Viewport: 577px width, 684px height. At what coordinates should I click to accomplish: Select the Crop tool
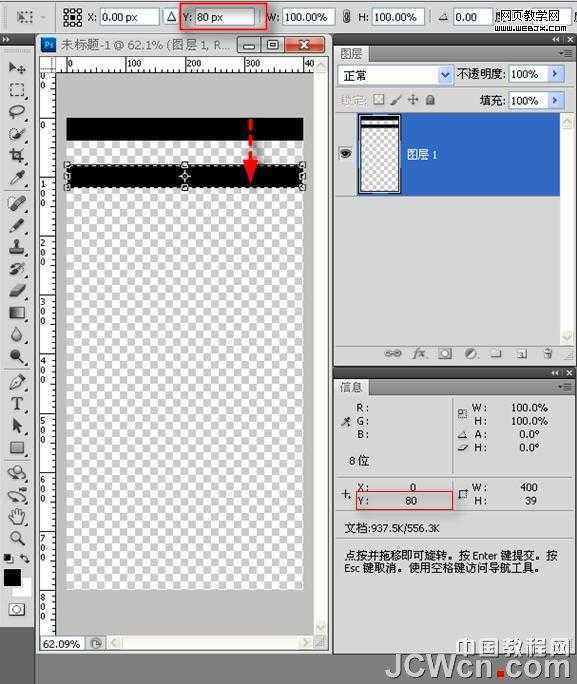coord(17,155)
